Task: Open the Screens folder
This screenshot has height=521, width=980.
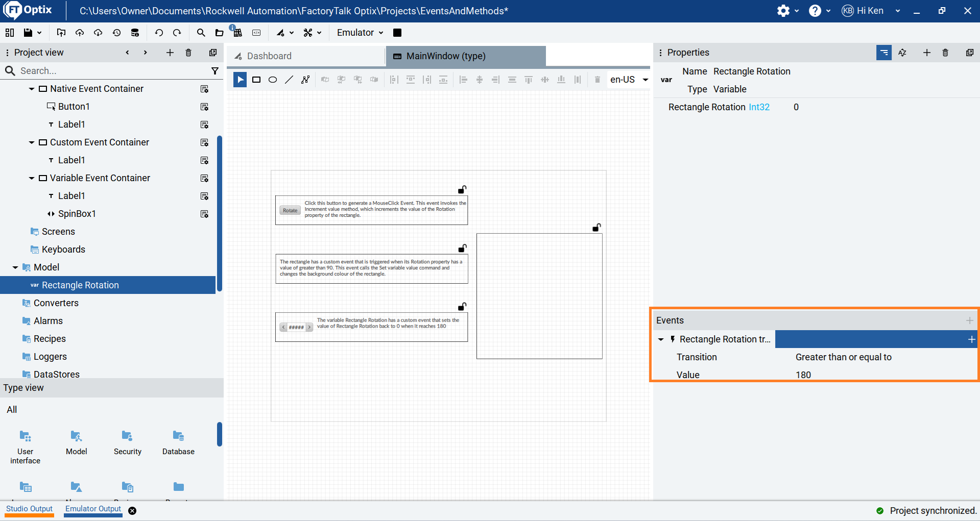Action: [58, 232]
